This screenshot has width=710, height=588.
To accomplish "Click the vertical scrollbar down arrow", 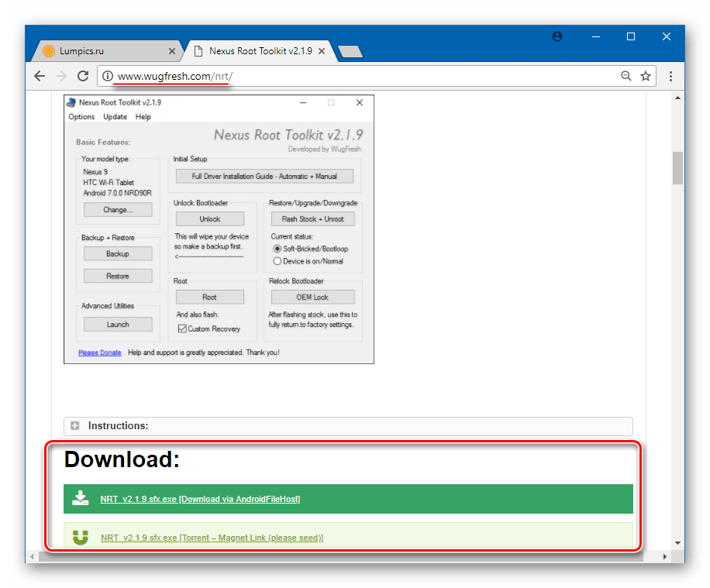I will [677, 543].
